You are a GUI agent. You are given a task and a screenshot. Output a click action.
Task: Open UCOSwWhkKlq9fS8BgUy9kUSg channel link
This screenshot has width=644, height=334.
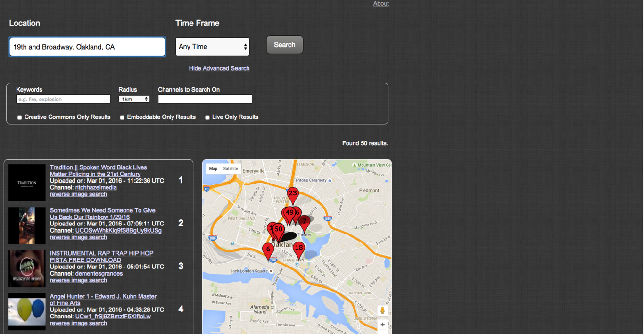118,230
